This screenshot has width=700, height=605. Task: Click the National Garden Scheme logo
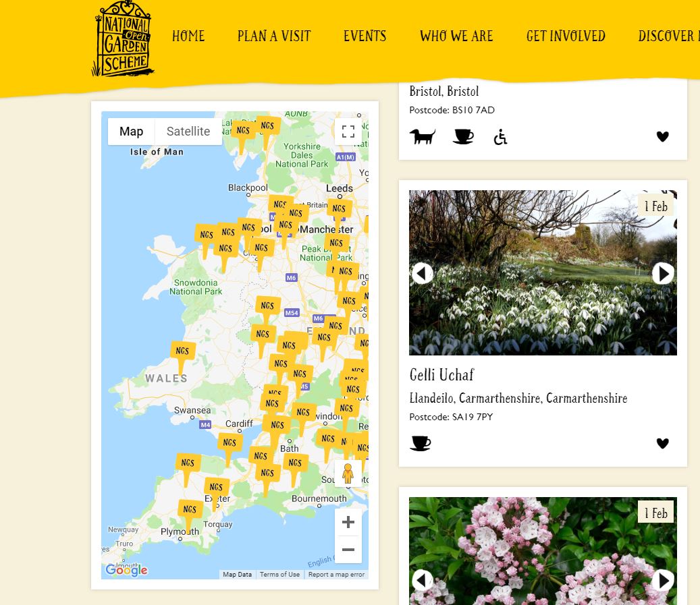123,39
